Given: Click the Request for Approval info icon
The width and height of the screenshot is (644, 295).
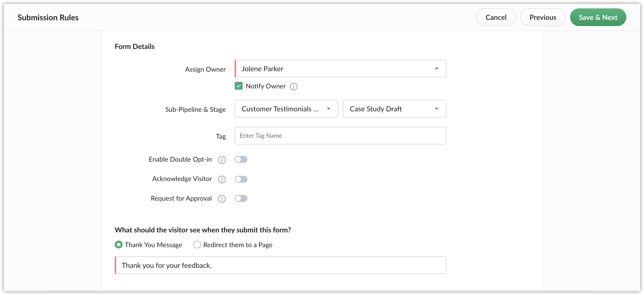Looking at the screenshot, I should click(x=222, y=199).
